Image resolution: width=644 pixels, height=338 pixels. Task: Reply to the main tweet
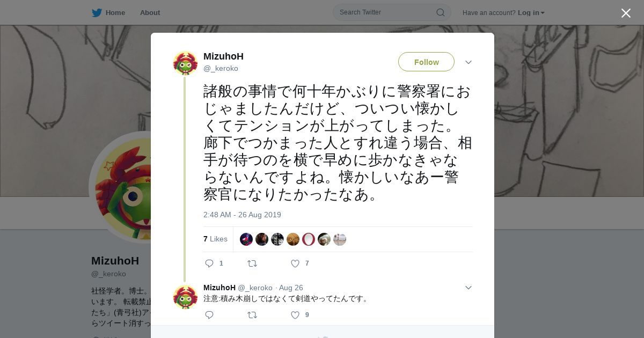coord(209,263)
